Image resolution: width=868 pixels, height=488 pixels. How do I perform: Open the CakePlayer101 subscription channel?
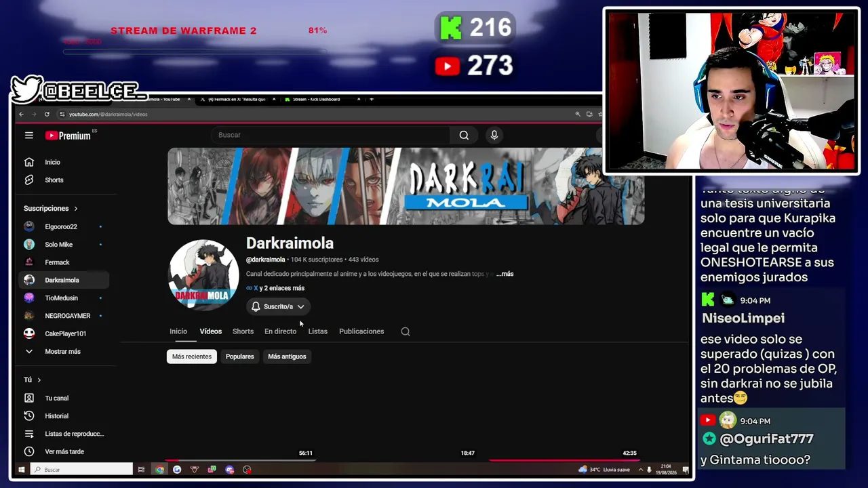click(63, 334)
